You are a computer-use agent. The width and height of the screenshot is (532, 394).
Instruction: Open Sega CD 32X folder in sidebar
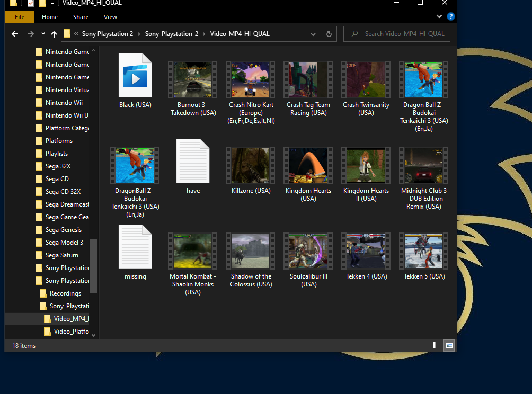click(58, 192)
